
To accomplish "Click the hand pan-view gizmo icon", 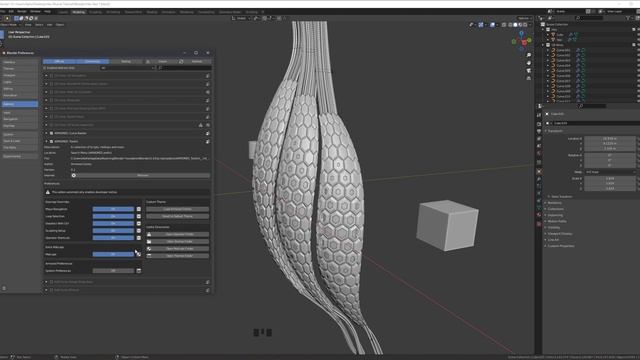I will [x=529, y=63].
